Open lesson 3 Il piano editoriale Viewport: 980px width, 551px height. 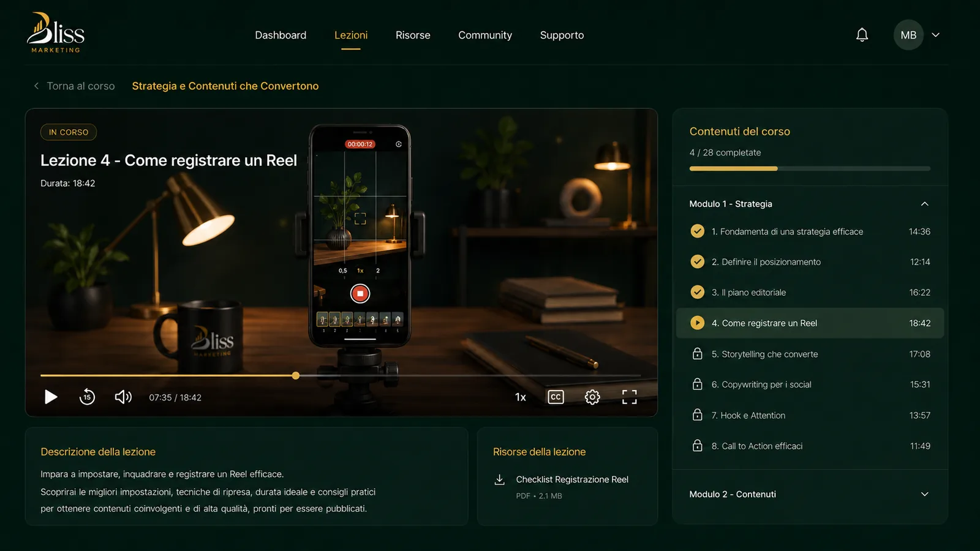click(810, 293)
